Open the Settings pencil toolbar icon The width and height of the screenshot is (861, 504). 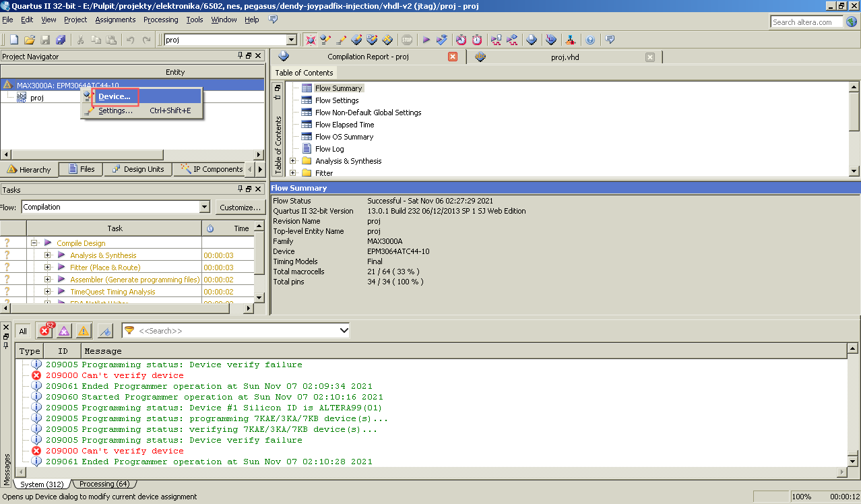(x=341, y=40)
